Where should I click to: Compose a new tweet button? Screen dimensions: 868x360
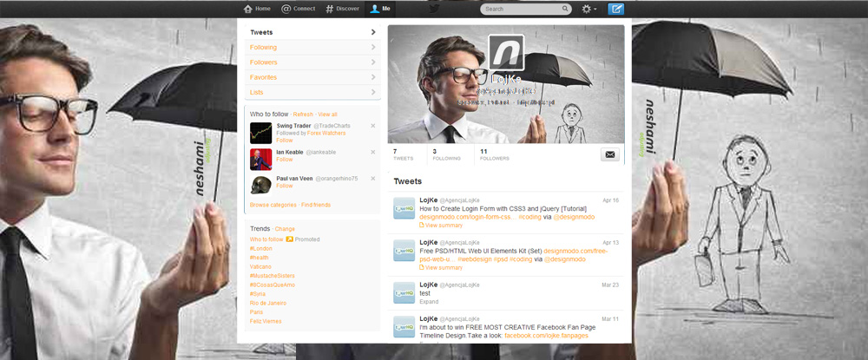click(615, 9)
